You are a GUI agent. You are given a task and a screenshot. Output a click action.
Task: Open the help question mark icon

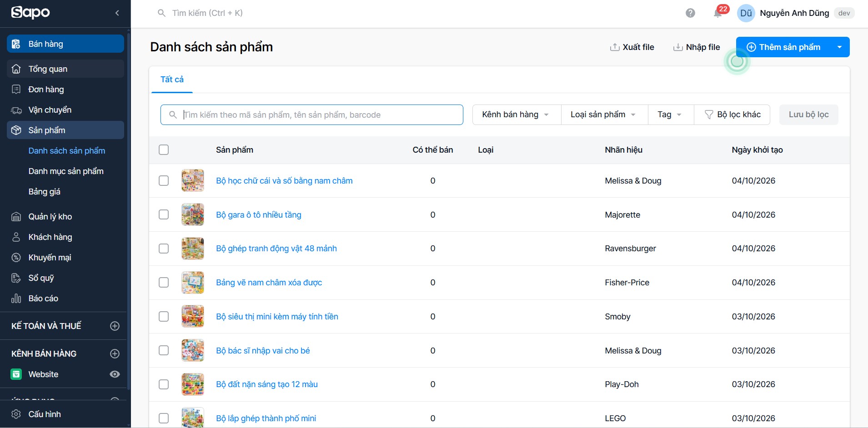[690, 13]
